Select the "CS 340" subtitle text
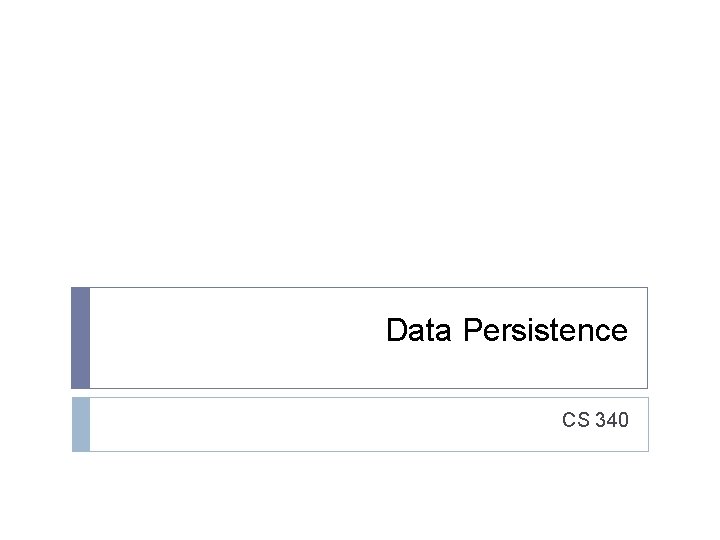The height and width of the screenshot is (540, 720). point(595,421)
